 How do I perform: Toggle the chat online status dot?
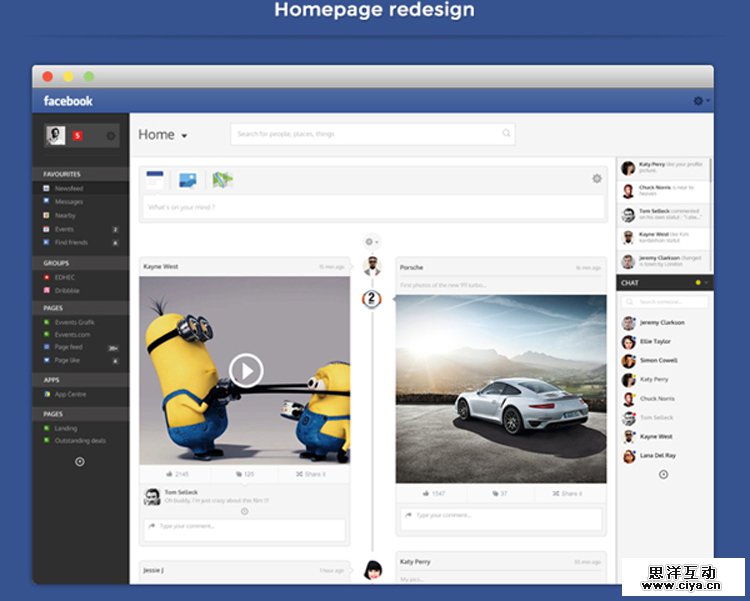coord(698,283)
